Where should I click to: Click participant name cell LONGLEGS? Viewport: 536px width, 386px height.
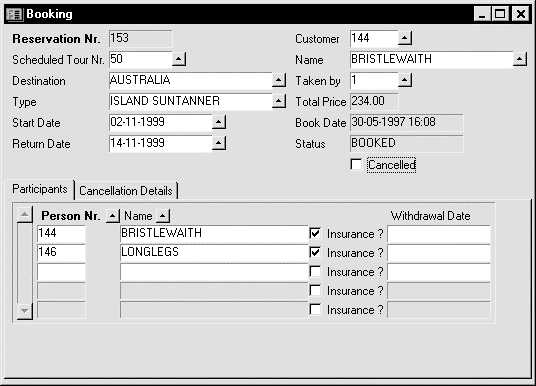pos(214,253)
